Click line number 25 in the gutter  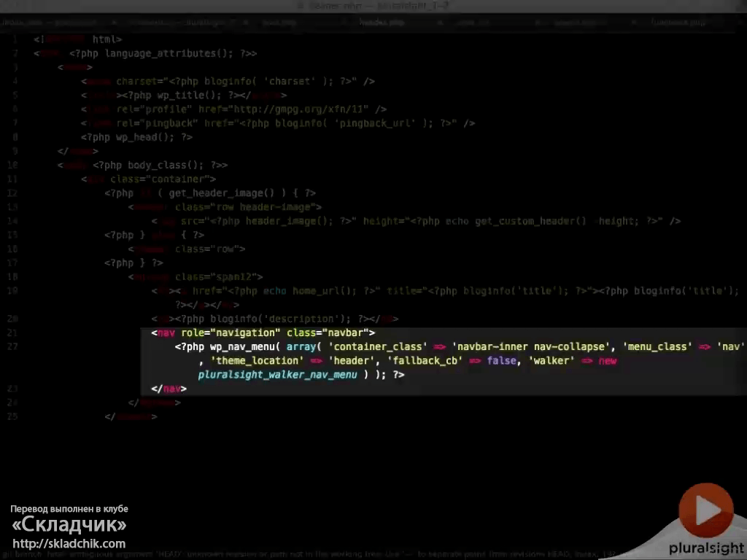[12, 416]
